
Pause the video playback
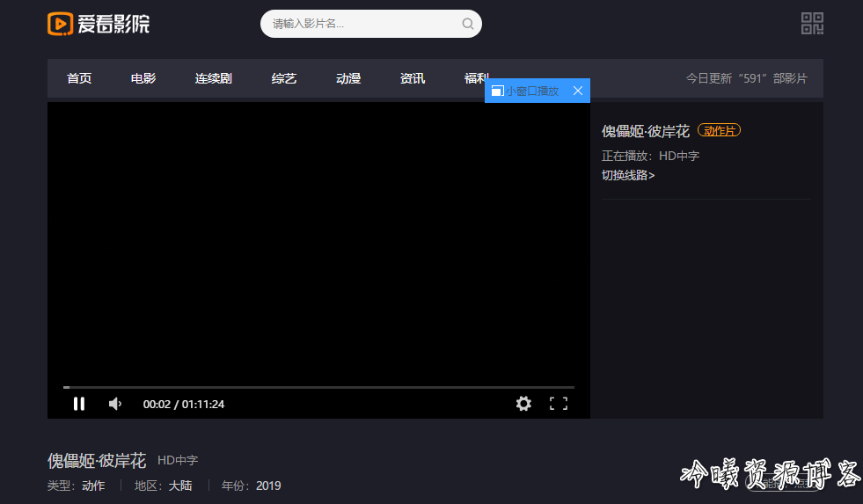[79, 404]
